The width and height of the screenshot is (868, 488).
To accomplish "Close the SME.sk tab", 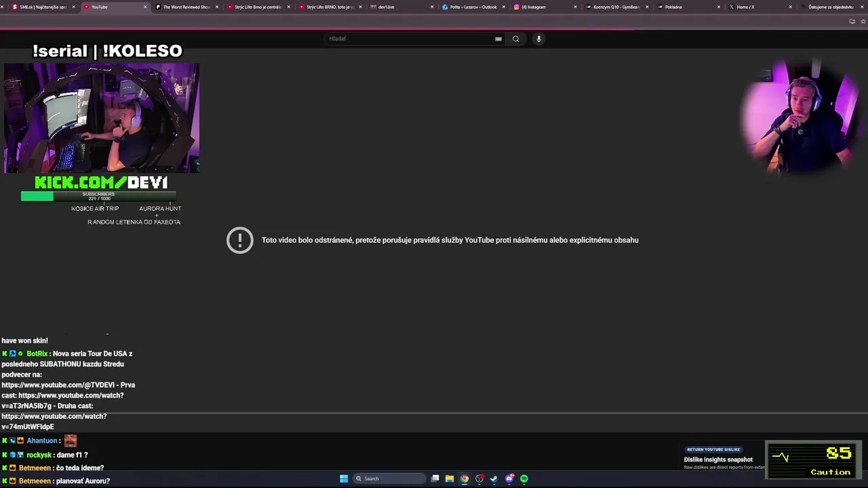I will click(73, 7).
